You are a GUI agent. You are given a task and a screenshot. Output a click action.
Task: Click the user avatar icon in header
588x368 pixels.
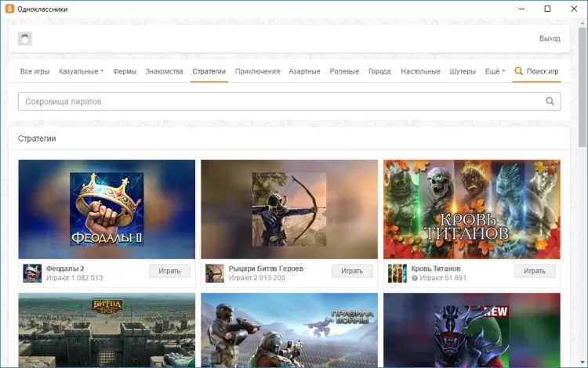(25, 38)
